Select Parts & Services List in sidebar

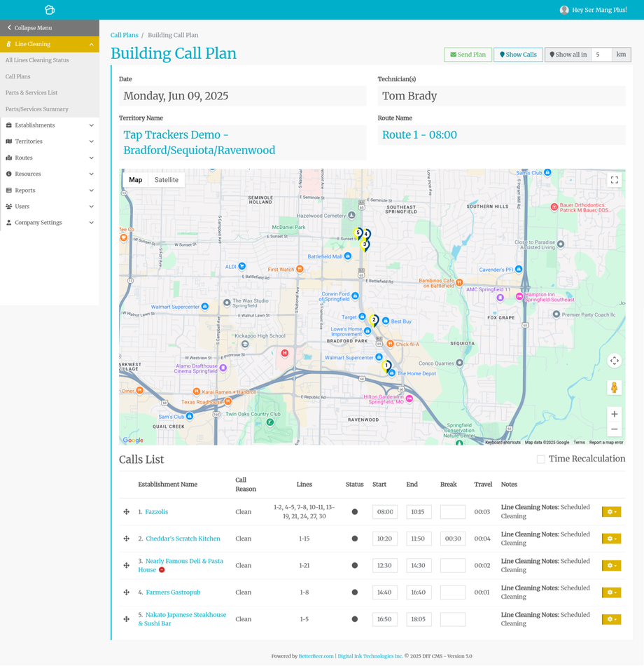(x=31, y=92)
